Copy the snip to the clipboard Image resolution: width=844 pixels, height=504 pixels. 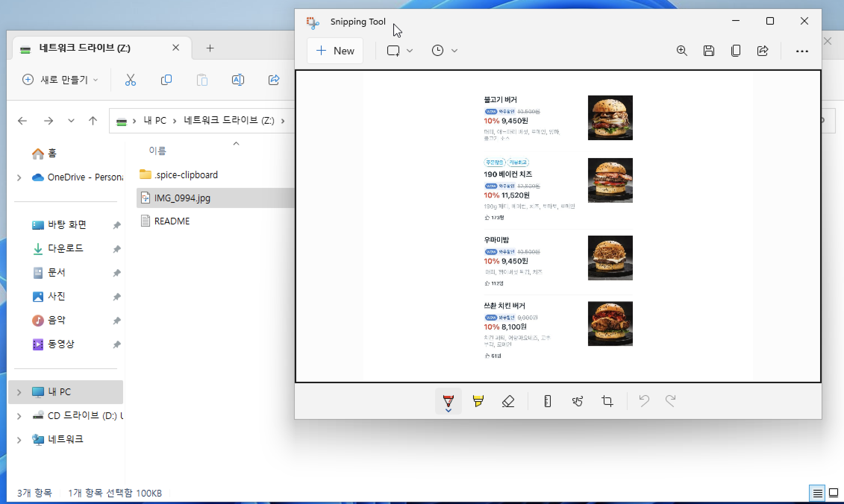[735, 51]
